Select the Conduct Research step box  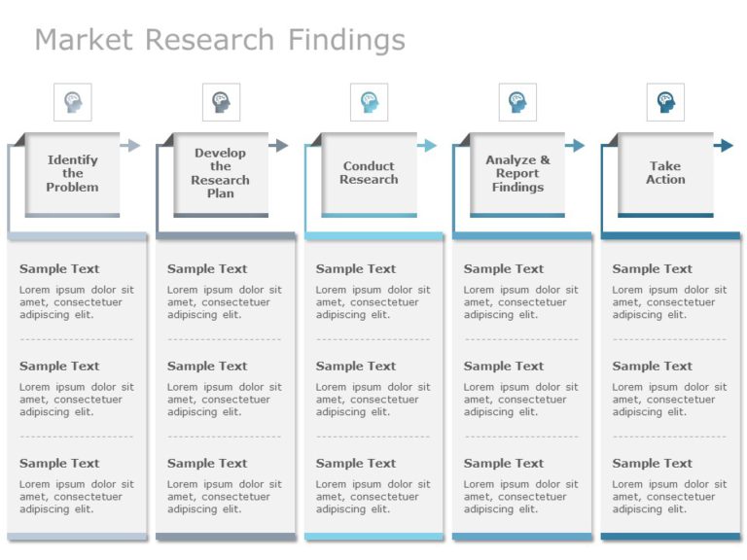(369, 173)
